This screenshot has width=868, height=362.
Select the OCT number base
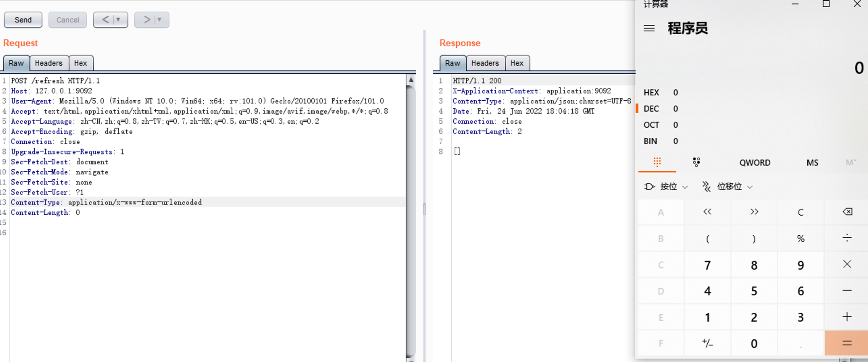click(661, 125)
